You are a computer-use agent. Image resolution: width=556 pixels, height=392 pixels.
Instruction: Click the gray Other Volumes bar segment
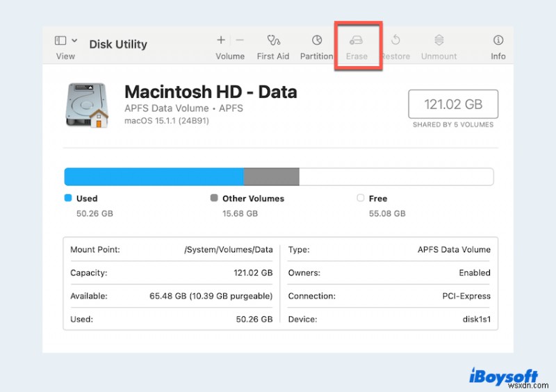pyautogui.click(x=272, y=177)
